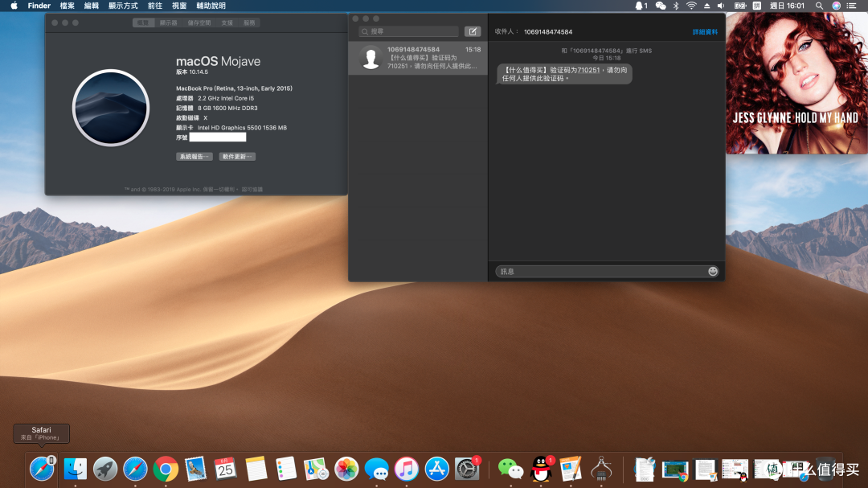Launch Launchpad rocket icon in Dock
This screenshot has height=488, width=868.
pos(105,470)
